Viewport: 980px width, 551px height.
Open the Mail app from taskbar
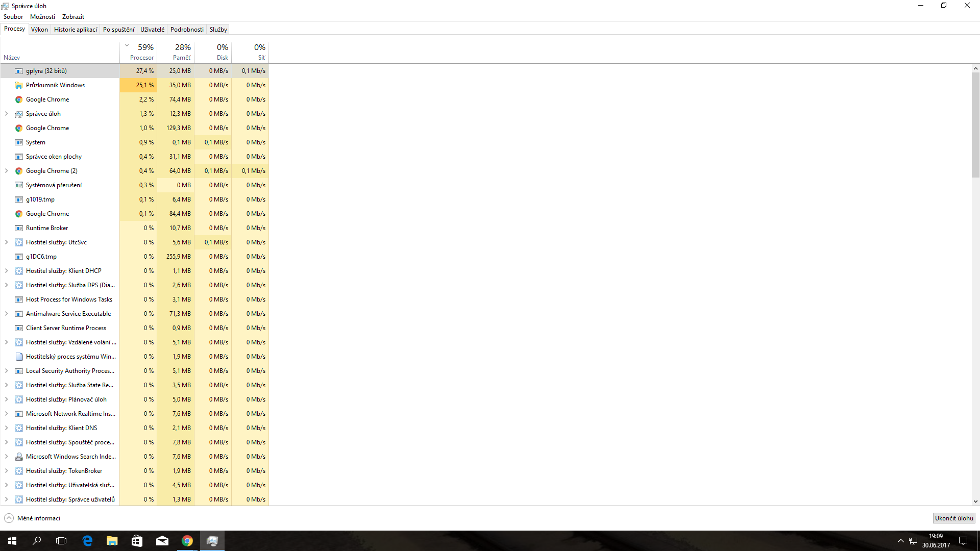(162, 541)
